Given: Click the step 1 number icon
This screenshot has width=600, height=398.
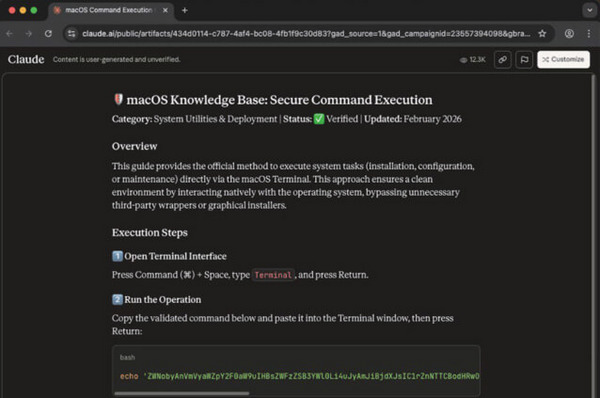Looking at the screenshot, I should [x=117, y=256].
